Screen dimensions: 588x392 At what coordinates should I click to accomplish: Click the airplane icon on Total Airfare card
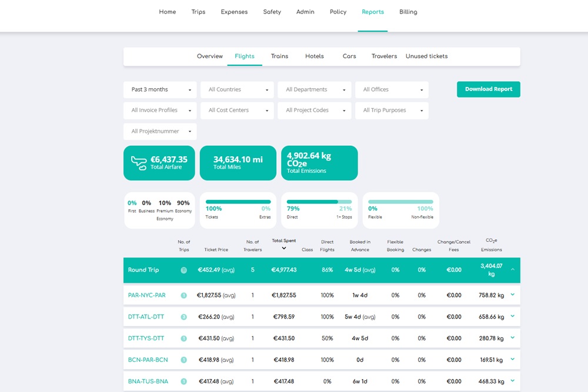(x=139, y=163)
